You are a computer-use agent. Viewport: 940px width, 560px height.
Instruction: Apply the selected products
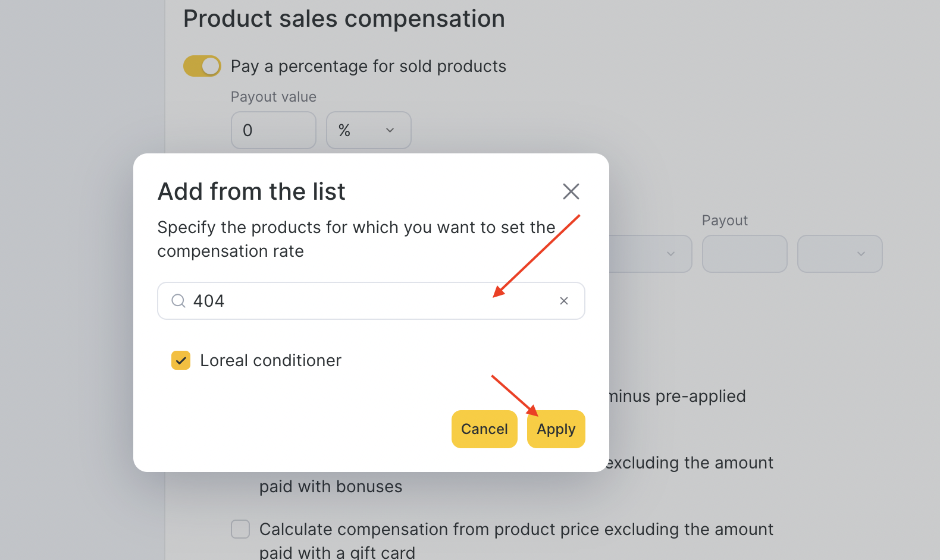556,429
